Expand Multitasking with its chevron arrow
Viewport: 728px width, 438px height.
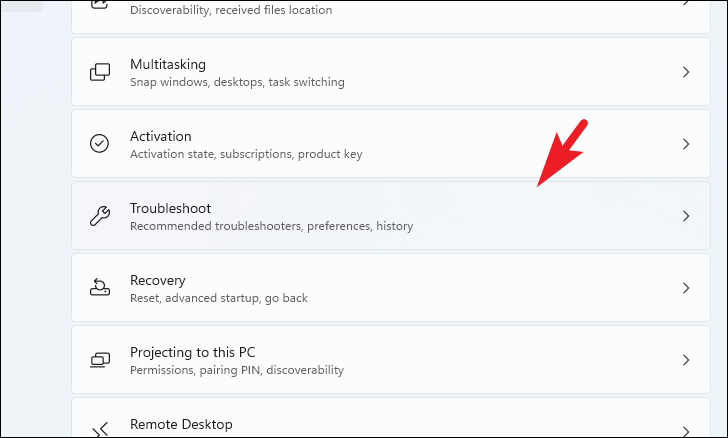[x=686, y=72]
